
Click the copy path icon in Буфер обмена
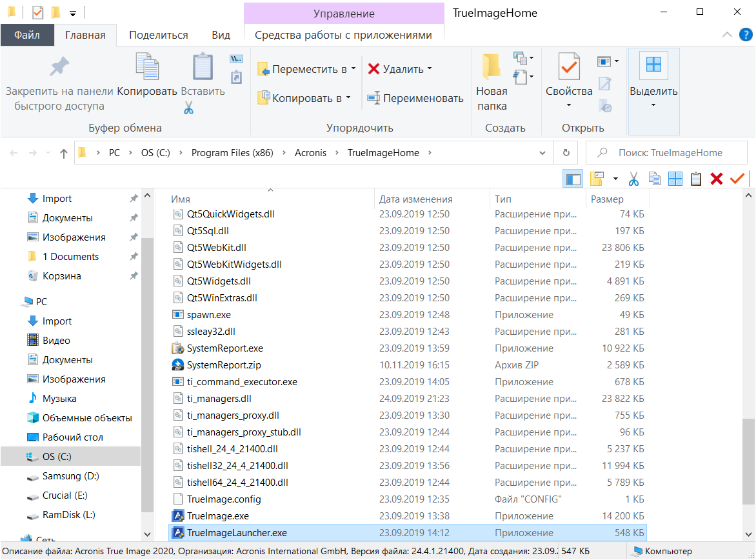pyautogui.click(x=236, y=59)
